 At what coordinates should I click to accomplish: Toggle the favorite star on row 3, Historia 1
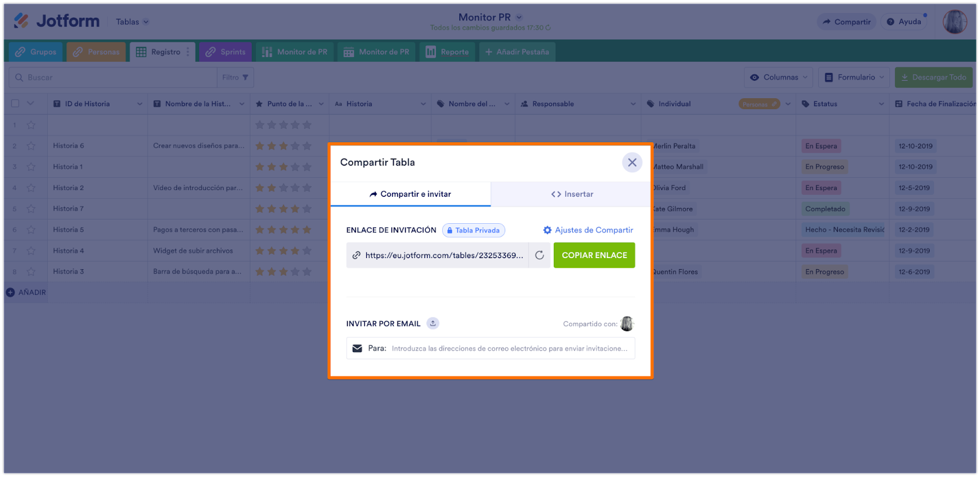pos(31,167)
